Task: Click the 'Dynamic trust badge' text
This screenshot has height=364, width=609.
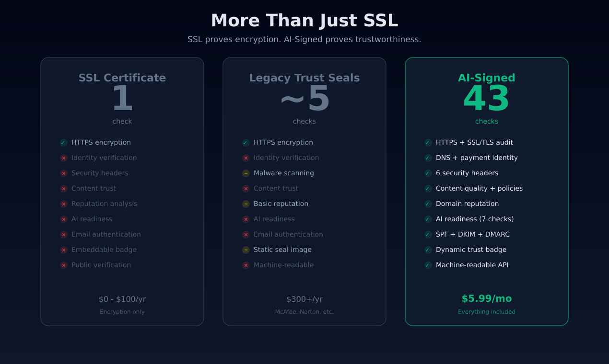Action: click(x=471, y=250)
